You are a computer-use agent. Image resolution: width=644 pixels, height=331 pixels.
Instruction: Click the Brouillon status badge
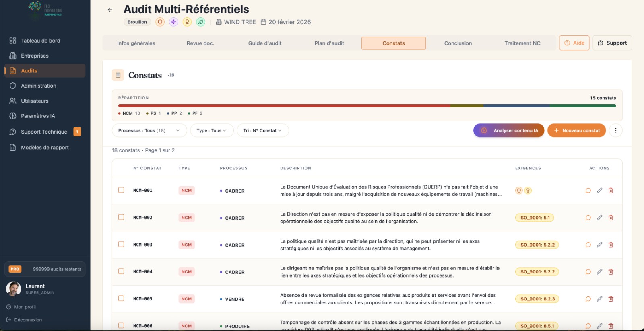[x=137, y=22]
